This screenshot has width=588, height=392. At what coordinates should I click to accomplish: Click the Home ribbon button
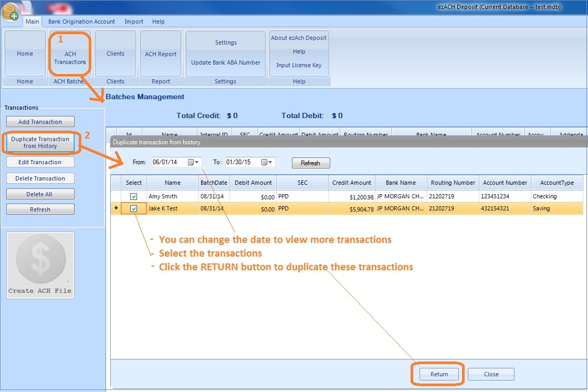(24, 52)
